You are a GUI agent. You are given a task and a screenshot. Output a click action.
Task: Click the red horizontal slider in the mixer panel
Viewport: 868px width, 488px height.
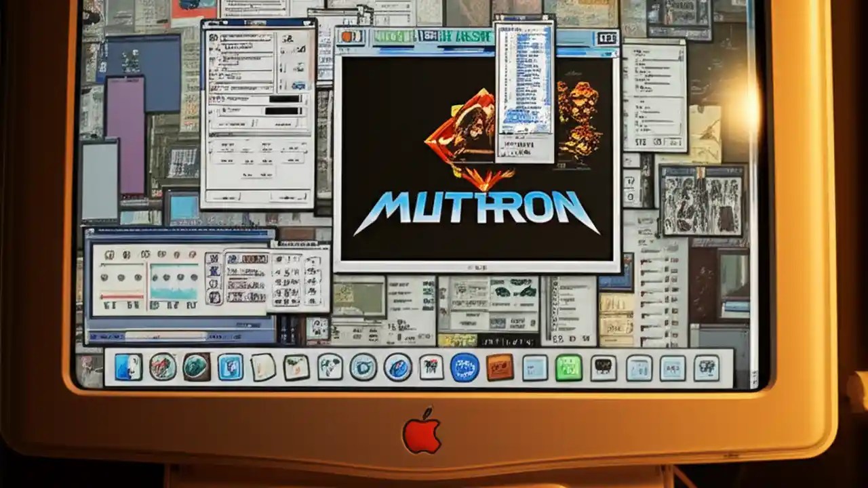pos(121,296)
